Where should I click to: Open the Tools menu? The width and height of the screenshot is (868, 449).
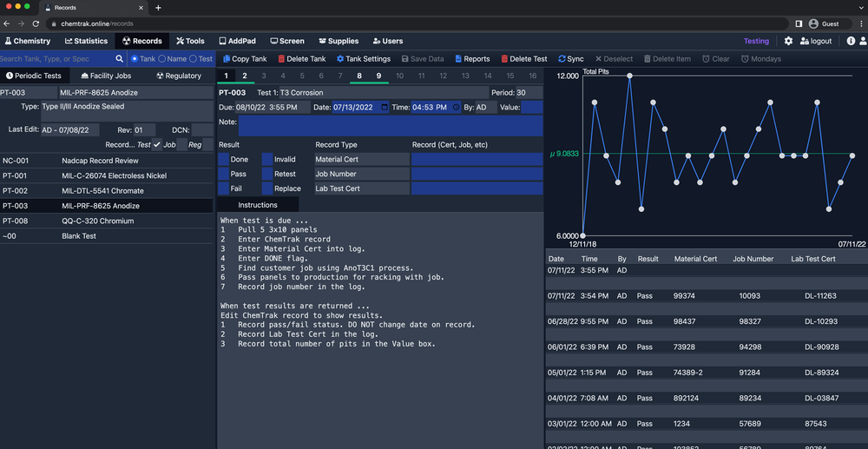tap(190, 41)
